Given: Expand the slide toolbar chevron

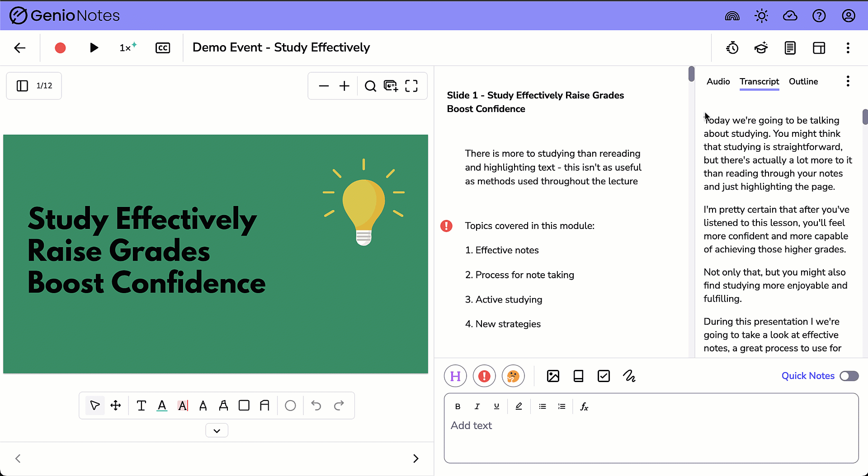Looking at the screenshot, I should coord(217,430).
